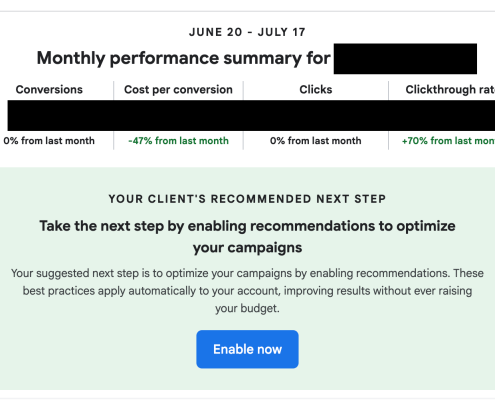The height and width of the screenshot is (400, 495).
Task: Select the Cost per conversion column header
Action: (x=178, y=89)
